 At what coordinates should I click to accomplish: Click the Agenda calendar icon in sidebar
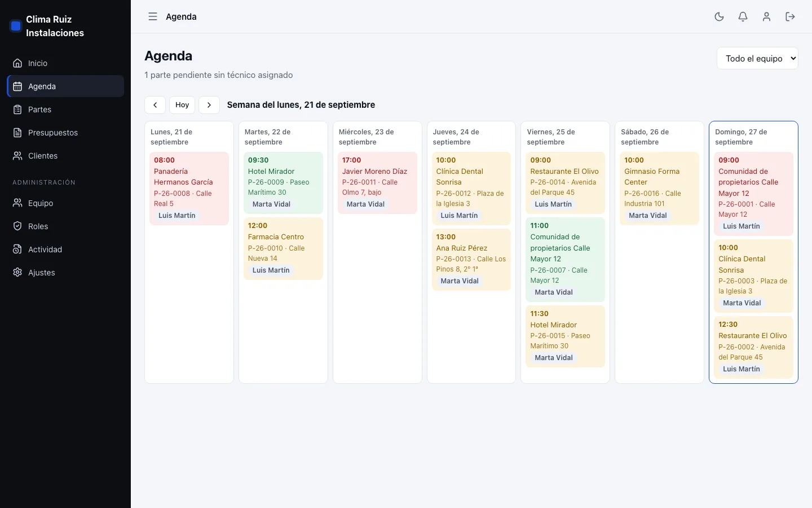(17, 86)
